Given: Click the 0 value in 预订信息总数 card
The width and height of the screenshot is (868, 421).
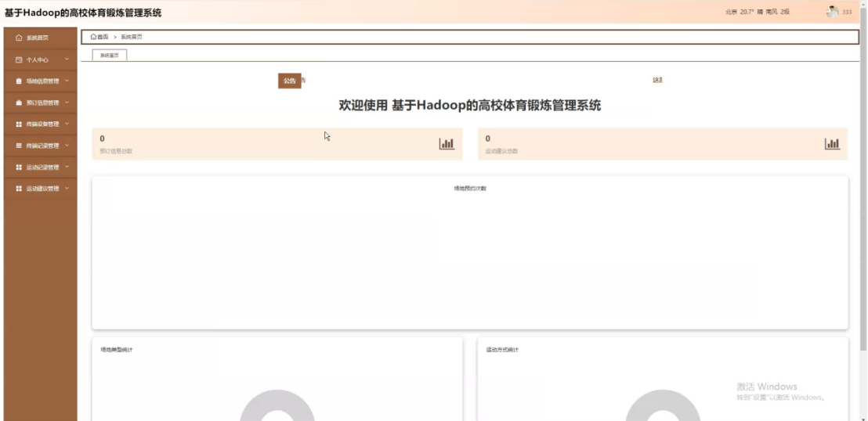Looking at the screenshot, I should 102,139.
